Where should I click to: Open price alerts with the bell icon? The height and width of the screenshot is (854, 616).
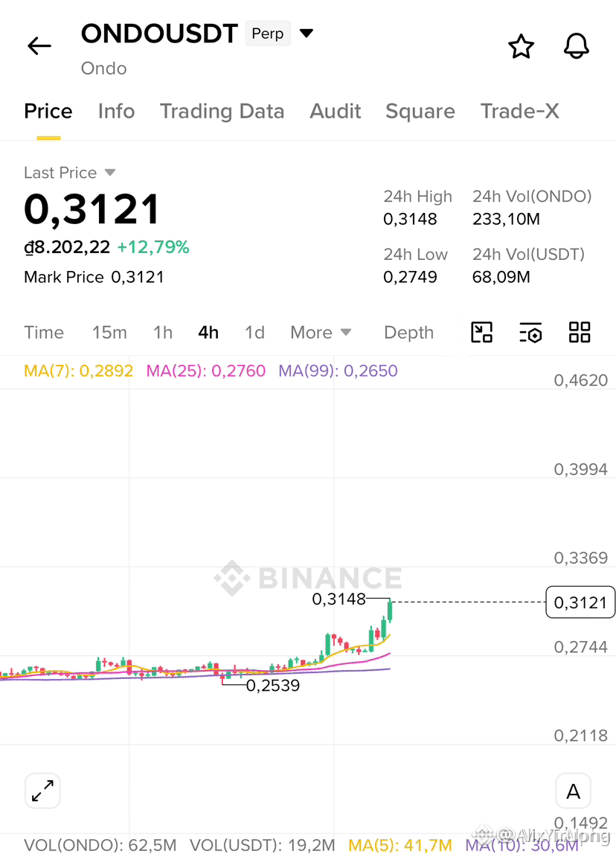[577, 46]
